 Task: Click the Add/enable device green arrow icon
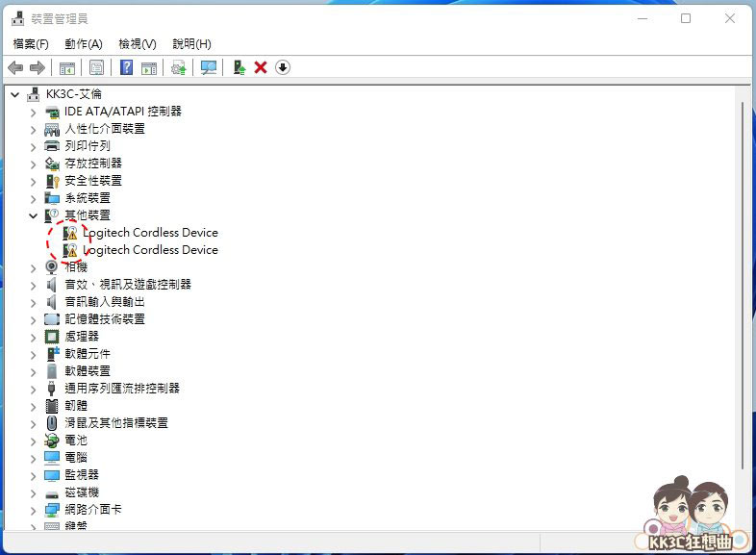pyautogui.click(x=239, y=67)
